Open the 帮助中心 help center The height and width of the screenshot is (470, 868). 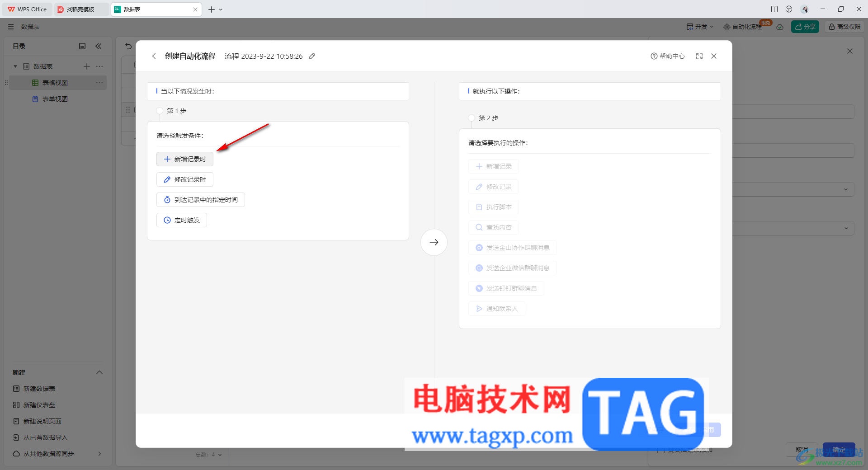(x=668, y=56)
